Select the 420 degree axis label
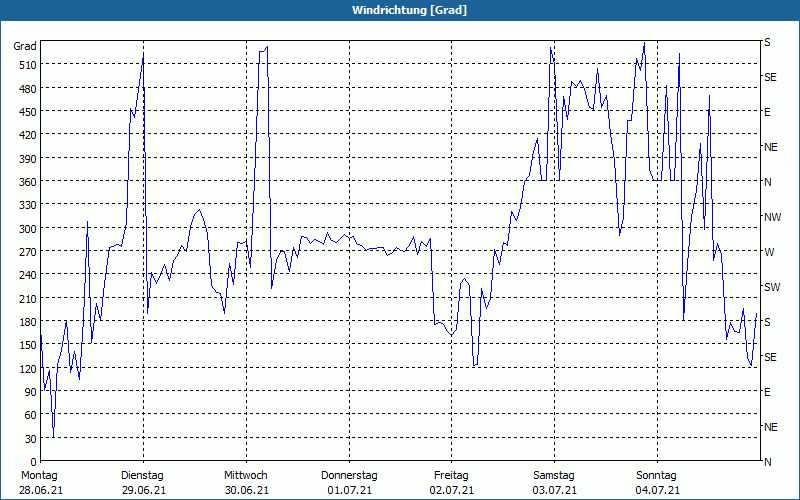 28,135
